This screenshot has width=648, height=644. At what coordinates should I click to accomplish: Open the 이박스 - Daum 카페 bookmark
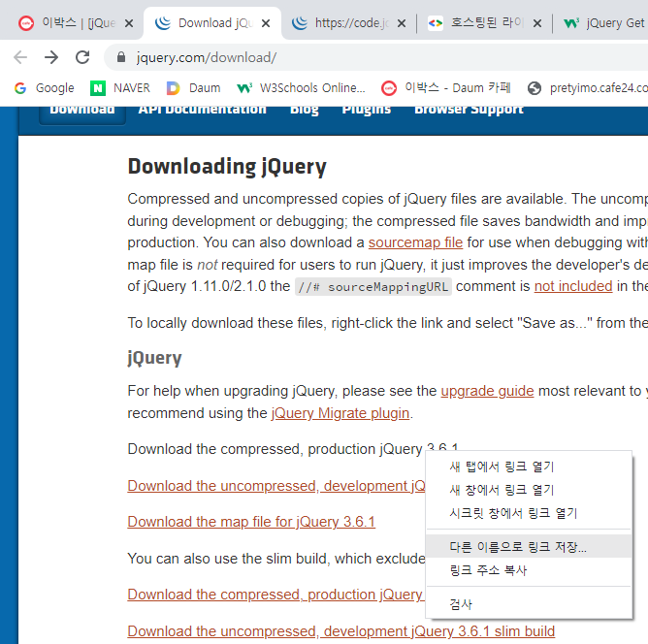coord(446,88)
